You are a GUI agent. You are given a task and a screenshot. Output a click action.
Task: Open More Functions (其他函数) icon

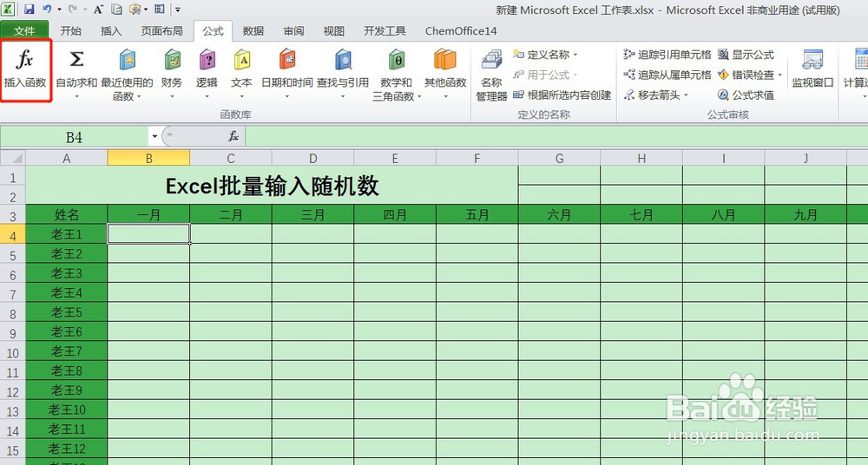coord(445,59)
